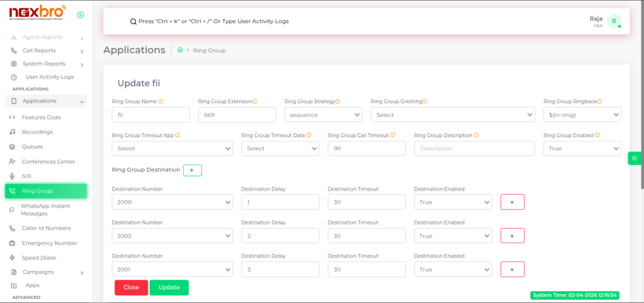
Task: Remove the destination row for 2000
Action: (512, 202)
